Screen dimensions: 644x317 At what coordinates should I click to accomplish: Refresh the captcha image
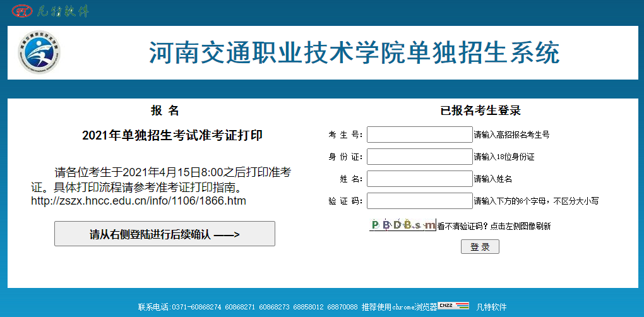402,225
